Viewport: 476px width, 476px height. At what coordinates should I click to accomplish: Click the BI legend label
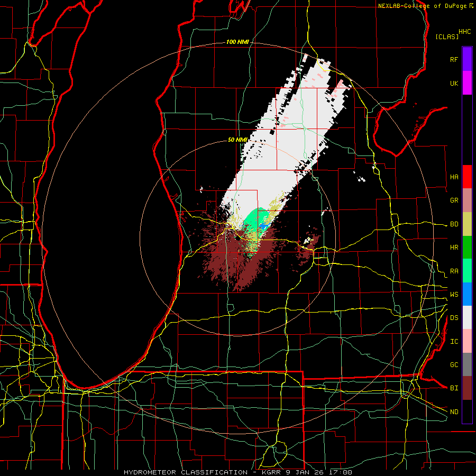(454, 388)
